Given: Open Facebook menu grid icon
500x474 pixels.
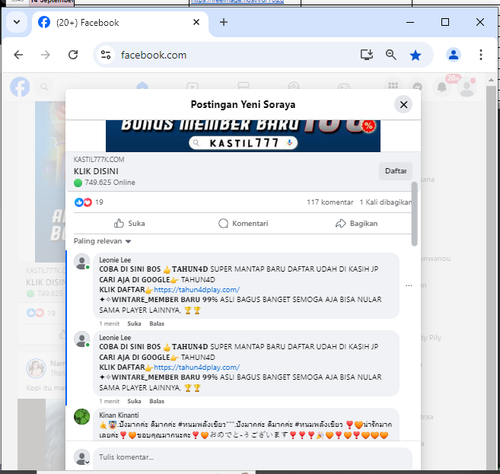Looking at the screenshot, I should (x=393, y=86).
